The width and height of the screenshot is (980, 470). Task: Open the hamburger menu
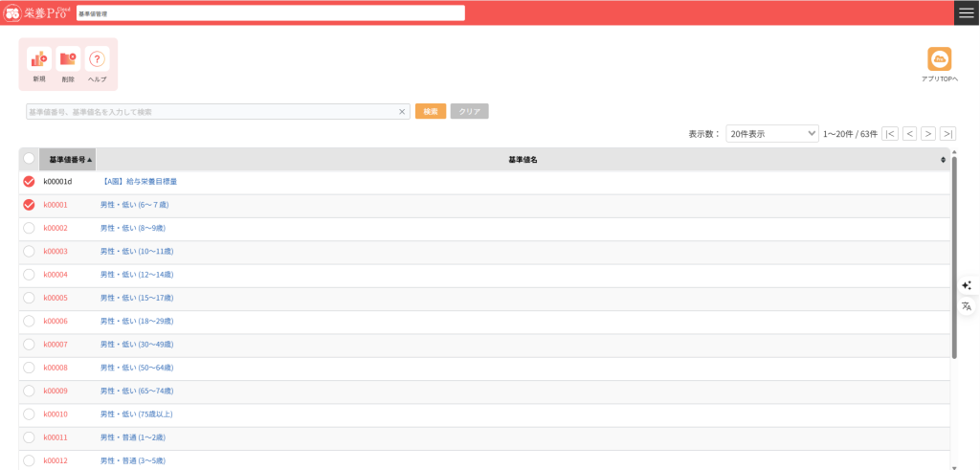point(967,12)
